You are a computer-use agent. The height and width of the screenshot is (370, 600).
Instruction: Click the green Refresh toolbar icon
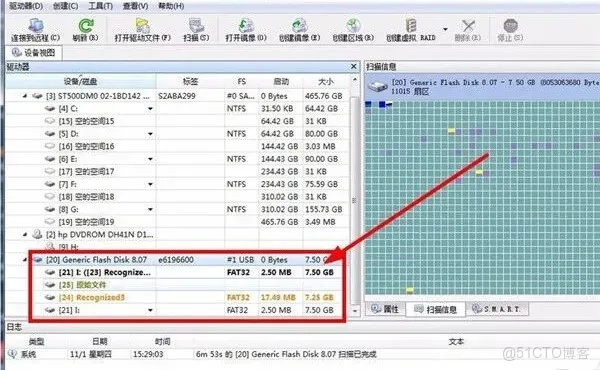pos(85,25)
